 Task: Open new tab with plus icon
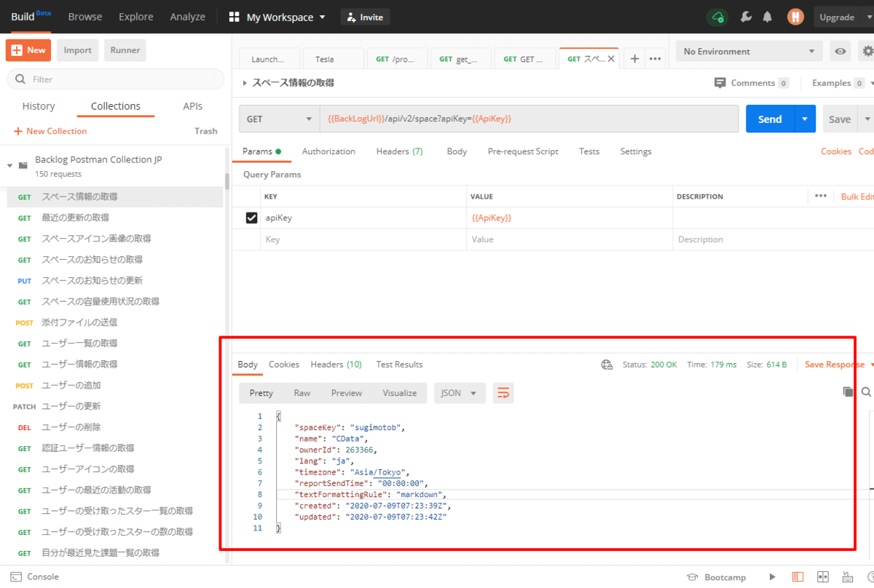point(634,59)
